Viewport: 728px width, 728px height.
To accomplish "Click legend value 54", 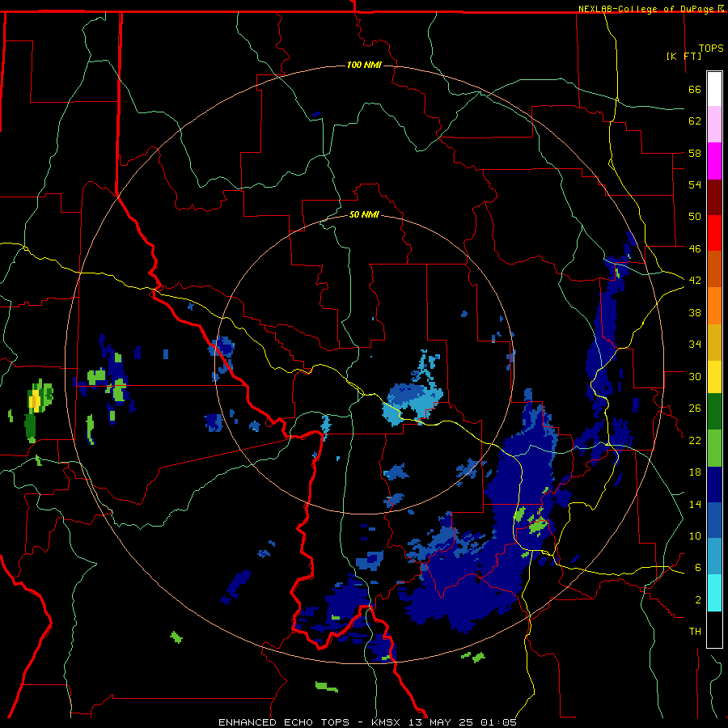I will click(695, 184).
